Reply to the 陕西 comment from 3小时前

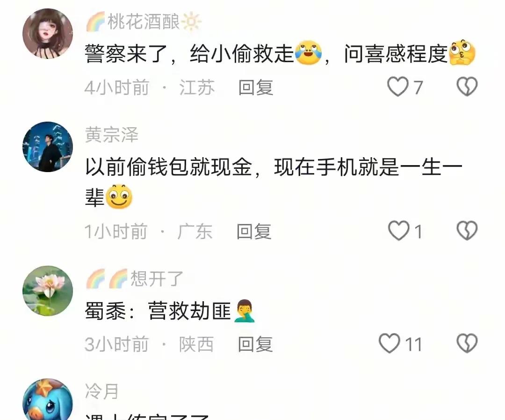(255, 344)
